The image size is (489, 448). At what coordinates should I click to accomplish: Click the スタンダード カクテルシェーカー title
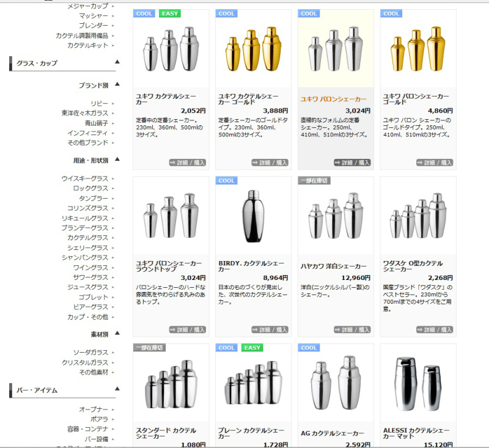pyautogui.click(x=166, y=433)
